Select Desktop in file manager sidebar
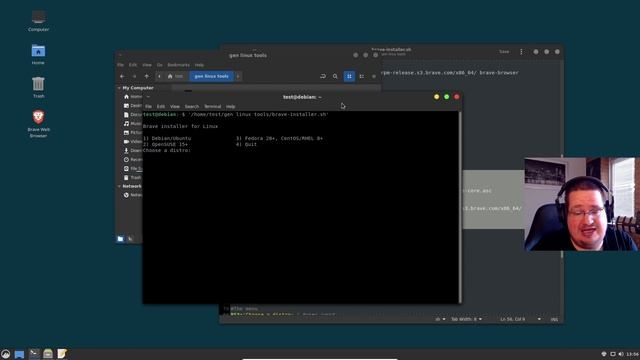This screenshot has height=360, width=640. [132, 106]
